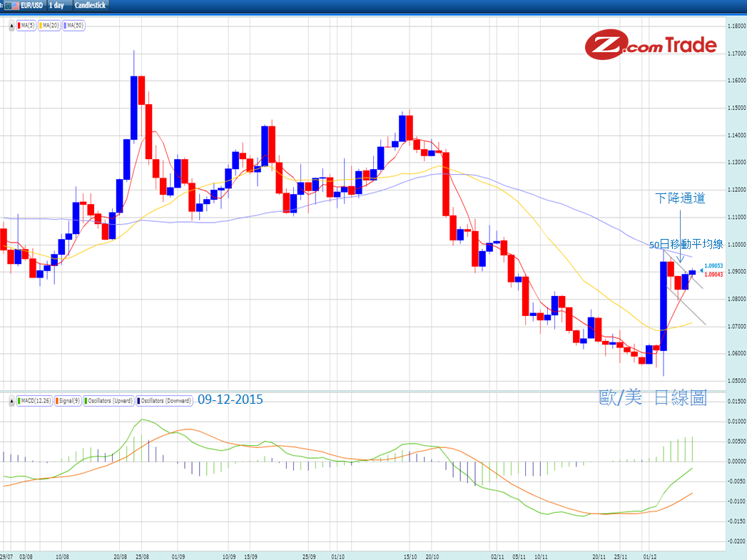Toggle the MA(5) red color marker
This screenshot has height=560, width=747.
(19, 25)
